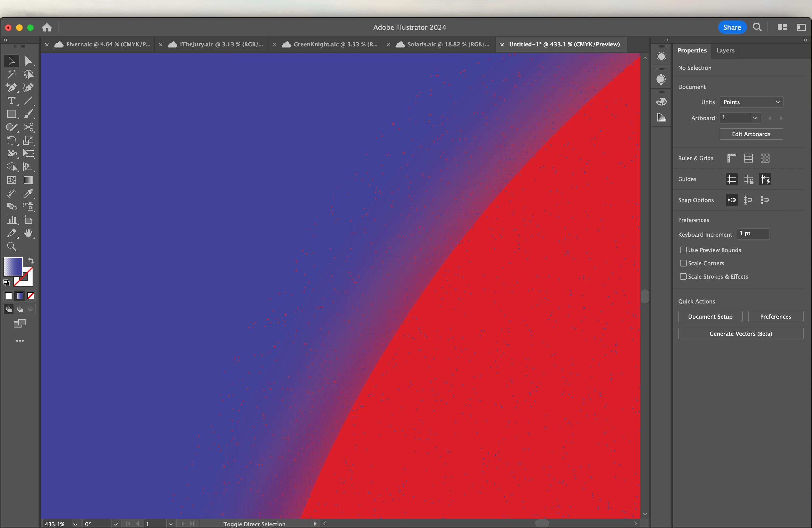Open the Units dropdown
This screenshot has height=528, width=812.
click(751, 102)
